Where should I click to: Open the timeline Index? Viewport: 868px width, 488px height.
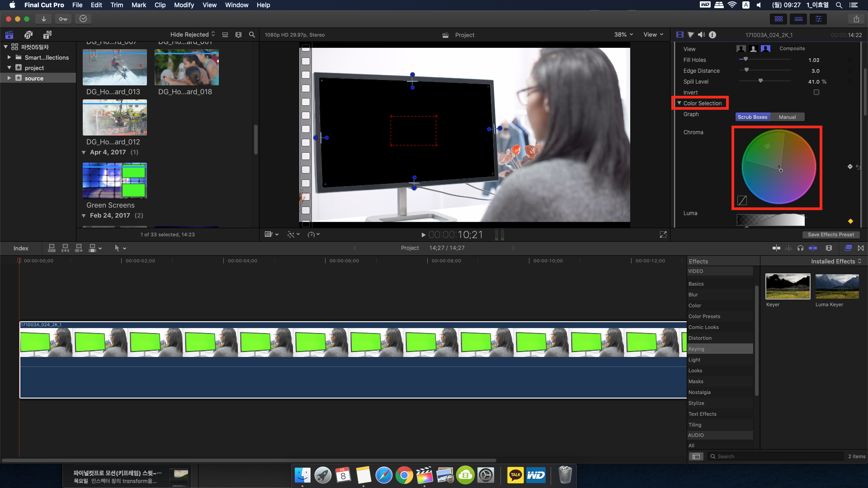tap(21, 248)
